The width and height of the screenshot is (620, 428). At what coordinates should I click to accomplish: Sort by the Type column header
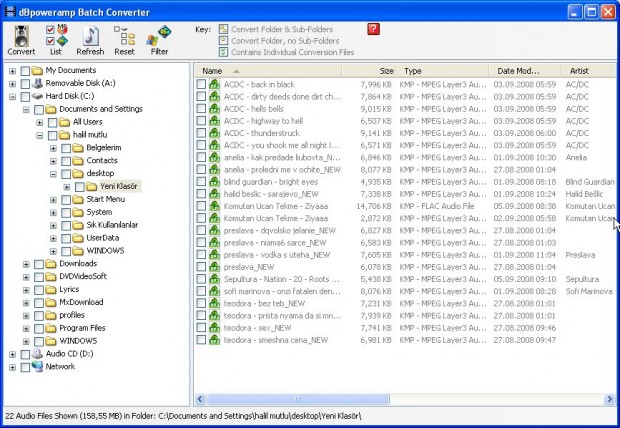point(442,71)
